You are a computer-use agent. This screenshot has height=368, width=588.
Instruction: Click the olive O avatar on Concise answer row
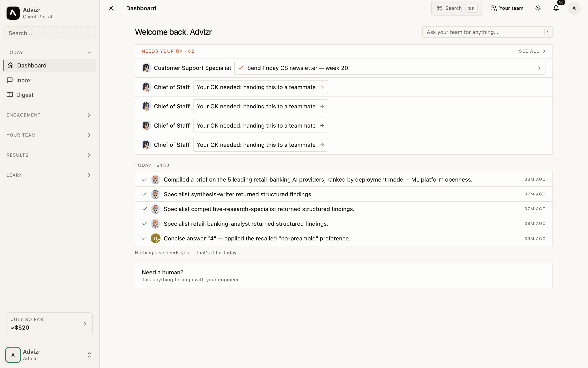[x=156, y=239]
